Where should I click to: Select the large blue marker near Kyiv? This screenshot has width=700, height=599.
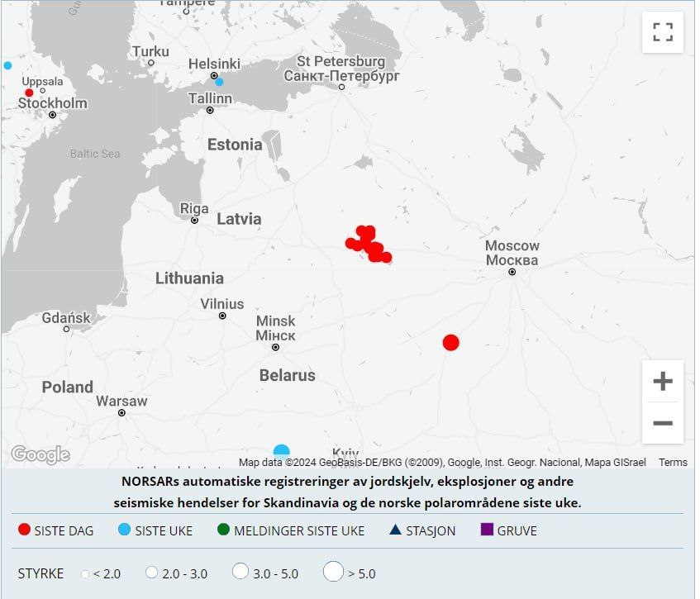[282, 452]
